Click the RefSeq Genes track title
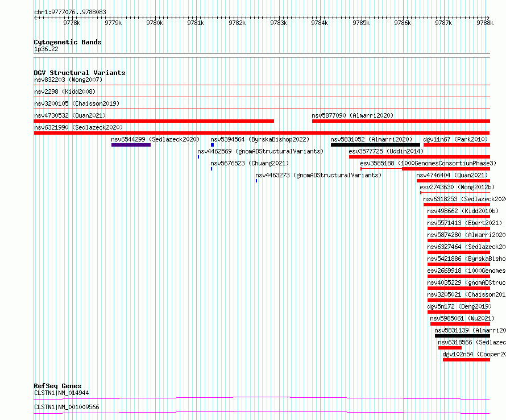The image size is (506, 420). pyautogui.click(x=57, y=386)
